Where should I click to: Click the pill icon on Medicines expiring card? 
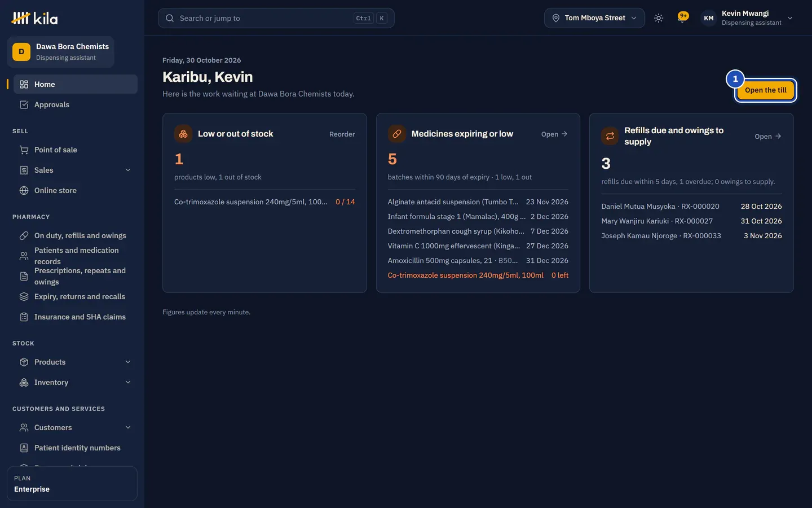point(397,134)
